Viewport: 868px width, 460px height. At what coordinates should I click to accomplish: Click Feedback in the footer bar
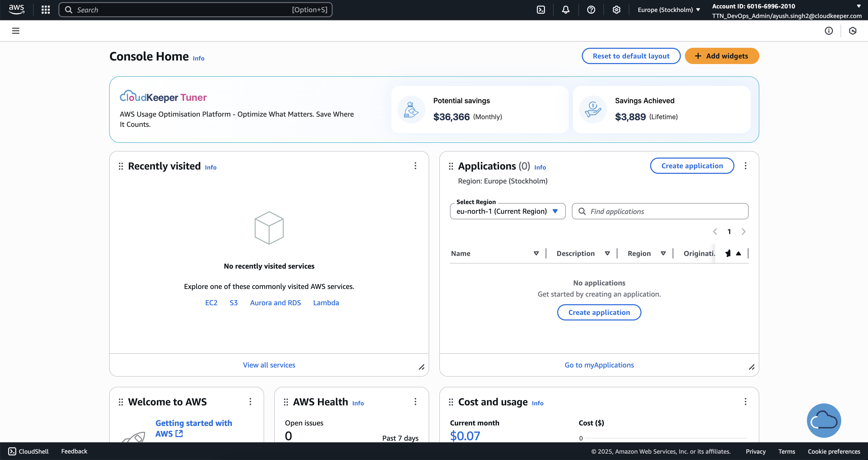pyautogui.click(x=74, y=451)
